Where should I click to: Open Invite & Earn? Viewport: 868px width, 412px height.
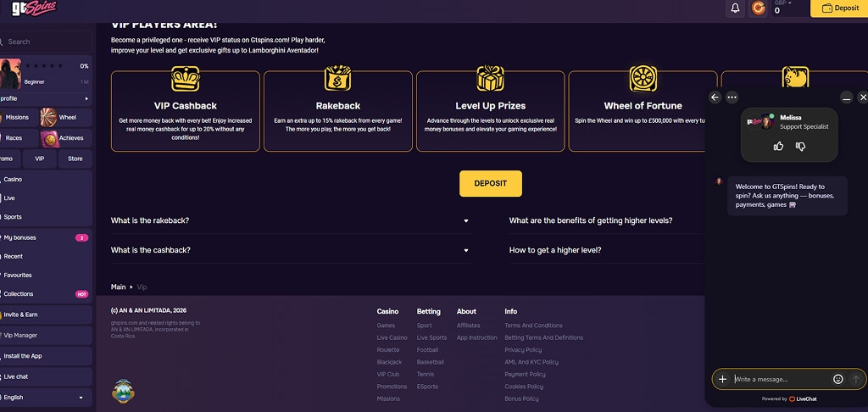click(x=46, y=315)
